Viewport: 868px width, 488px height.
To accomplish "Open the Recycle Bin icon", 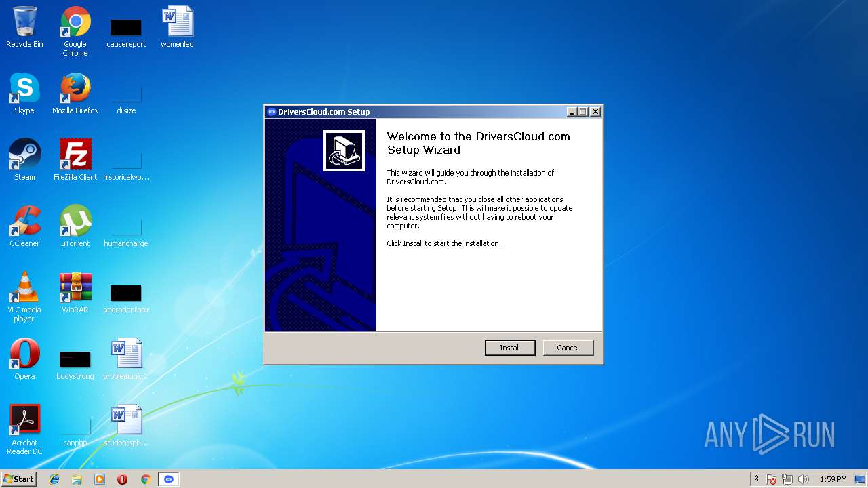I will pyautogui.click(x=24, y=27).
